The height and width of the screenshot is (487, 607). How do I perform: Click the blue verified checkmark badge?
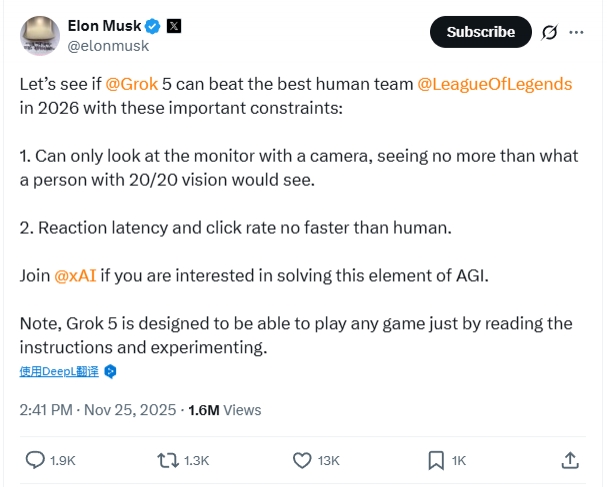click(x=153, y=24)
